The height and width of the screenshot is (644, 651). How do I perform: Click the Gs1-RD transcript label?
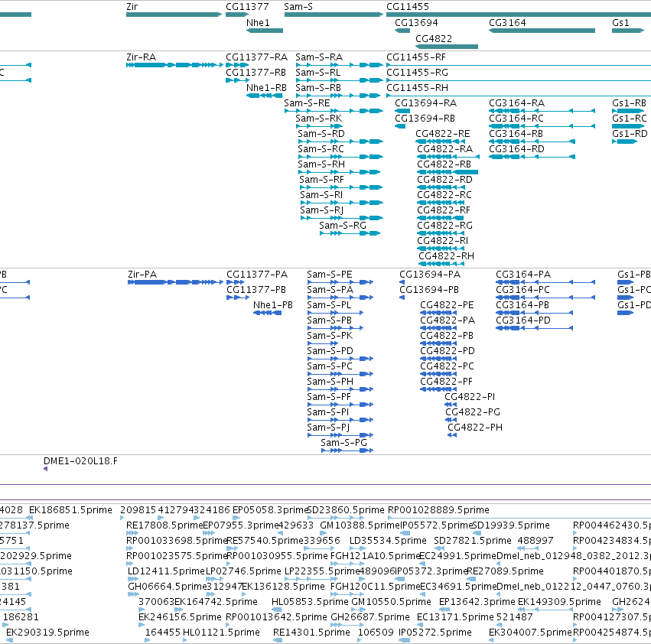[x=630, y=134]
